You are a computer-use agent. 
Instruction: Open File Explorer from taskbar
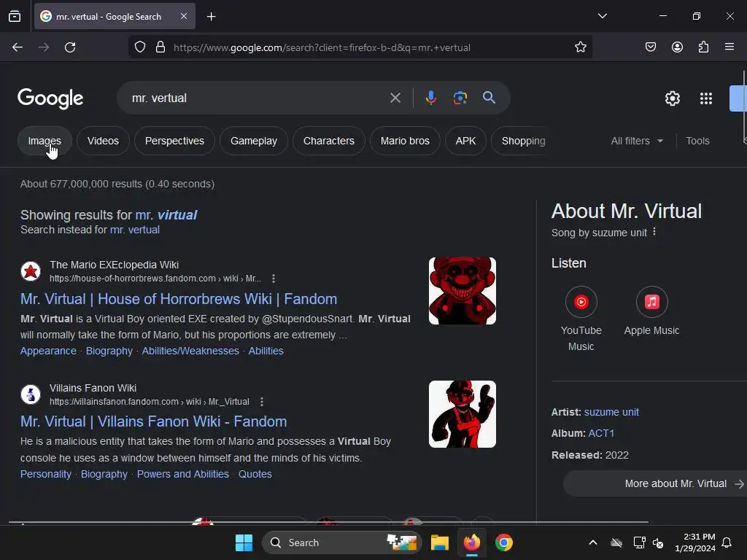[440, 542]
